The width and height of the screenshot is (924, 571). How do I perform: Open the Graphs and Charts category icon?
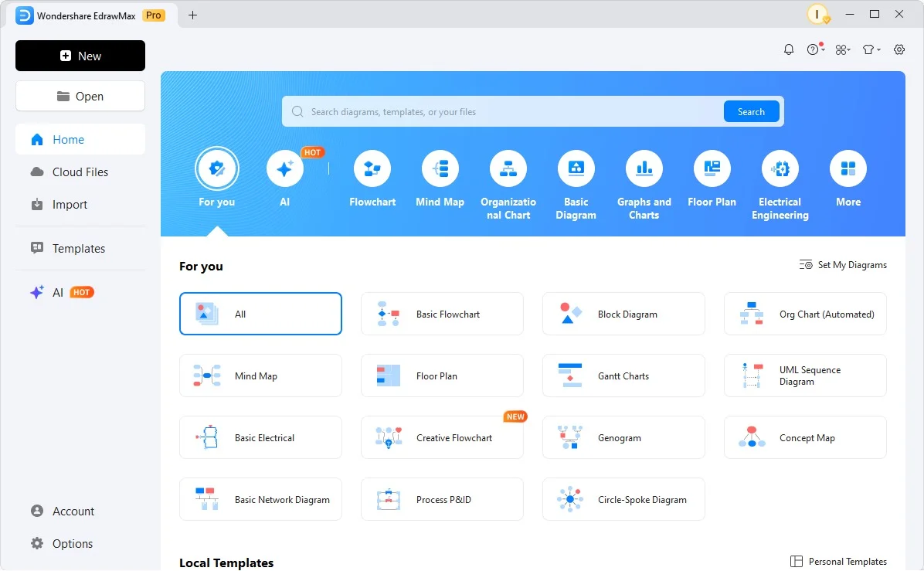point(644,168)
